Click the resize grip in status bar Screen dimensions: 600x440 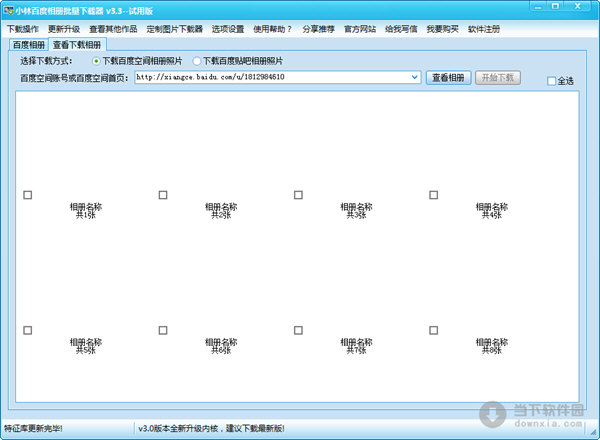pos(593,432)
